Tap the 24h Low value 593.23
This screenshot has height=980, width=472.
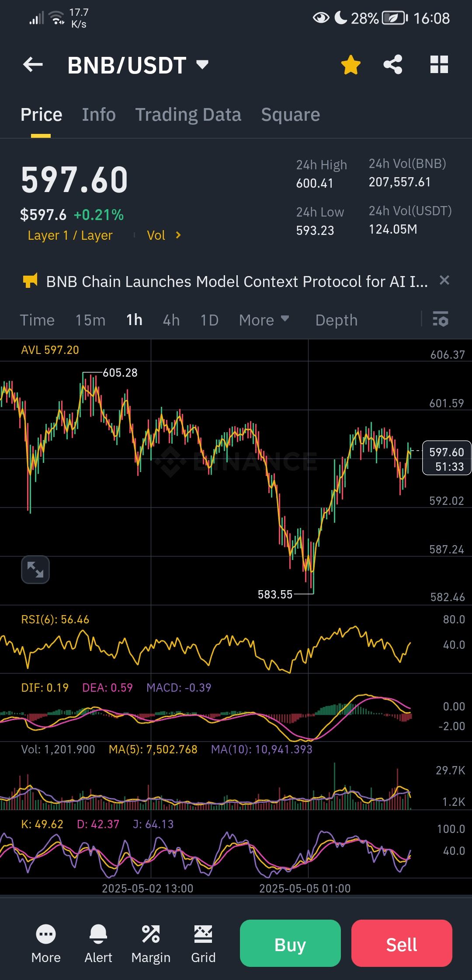[315, 231]
